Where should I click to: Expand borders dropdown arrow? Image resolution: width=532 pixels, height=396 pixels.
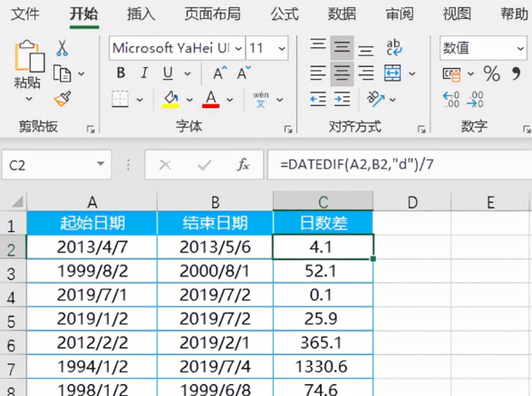(140, 100)
